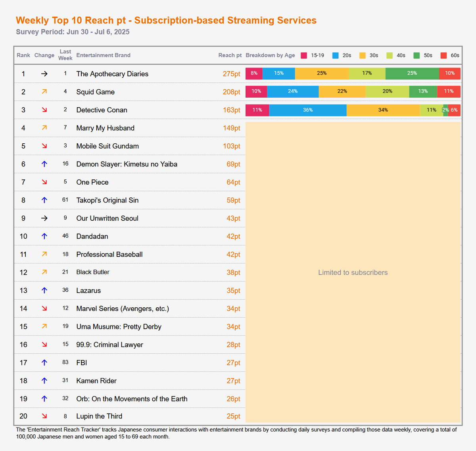Click the unchanged arrow for Our Unwritten Seoul

coord(44,218)
